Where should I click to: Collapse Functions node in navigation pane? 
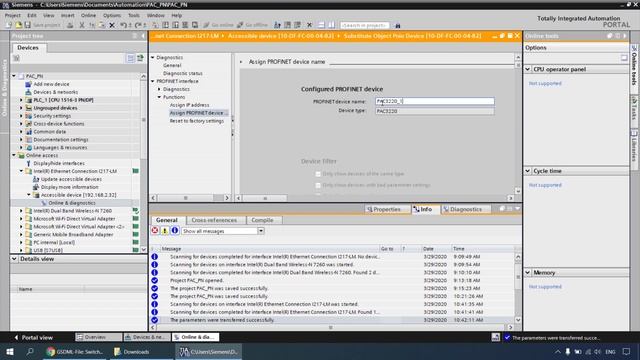click(x=160, y=97)
